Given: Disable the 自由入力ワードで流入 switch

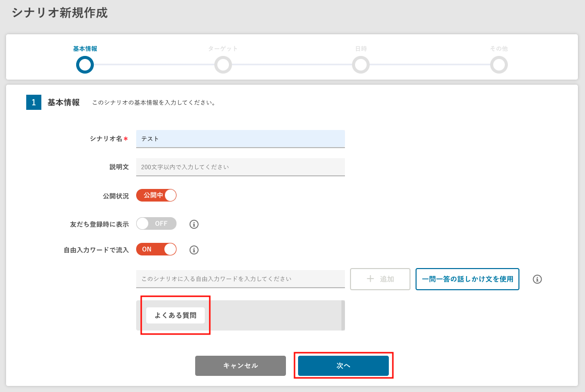Looking at the screenshot, I should pyautogui.click(x=156, y=249).
